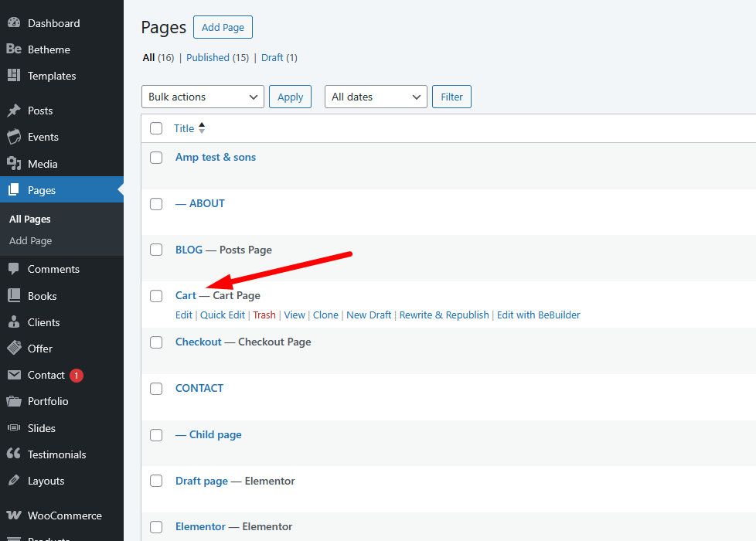Click the Dashboard gauge icon in sidebar
This screenshot has width=756, height=541.
coord(14,23)
